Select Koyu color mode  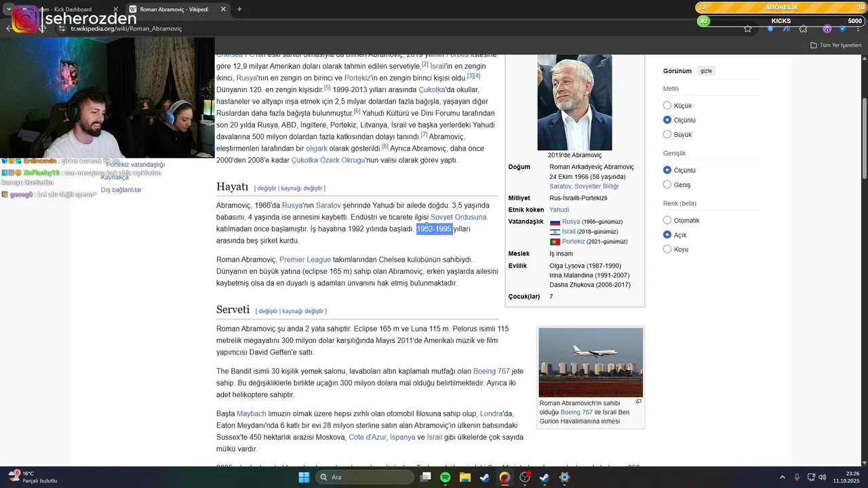667,249
